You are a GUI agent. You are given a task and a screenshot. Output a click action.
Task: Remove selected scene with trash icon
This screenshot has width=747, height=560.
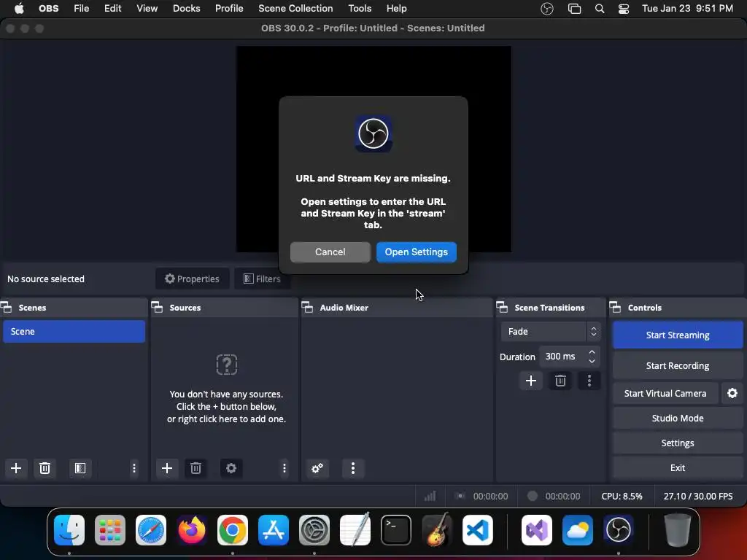pos(44,468)
